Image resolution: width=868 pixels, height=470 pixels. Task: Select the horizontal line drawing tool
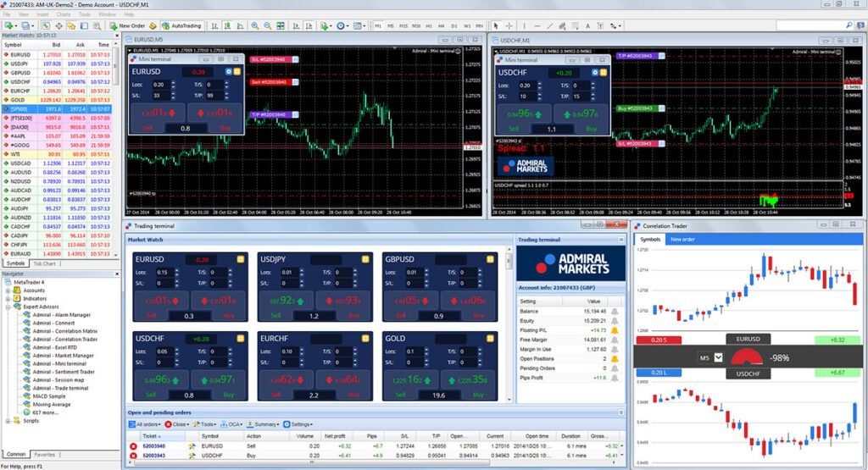pos(537,25)
